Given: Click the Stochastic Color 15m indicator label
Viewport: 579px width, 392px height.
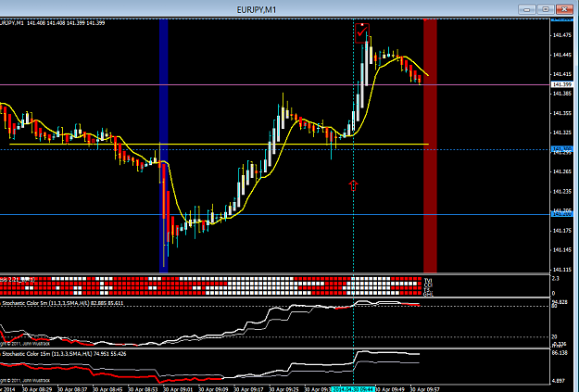Looking at the screenshot, I should point(64,354).
